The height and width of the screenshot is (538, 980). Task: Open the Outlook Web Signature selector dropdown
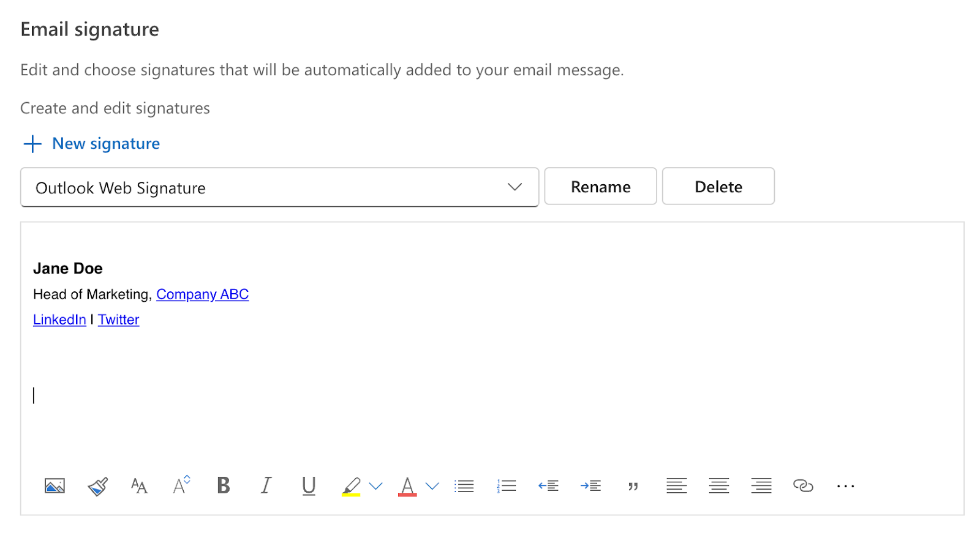(514, 187)
